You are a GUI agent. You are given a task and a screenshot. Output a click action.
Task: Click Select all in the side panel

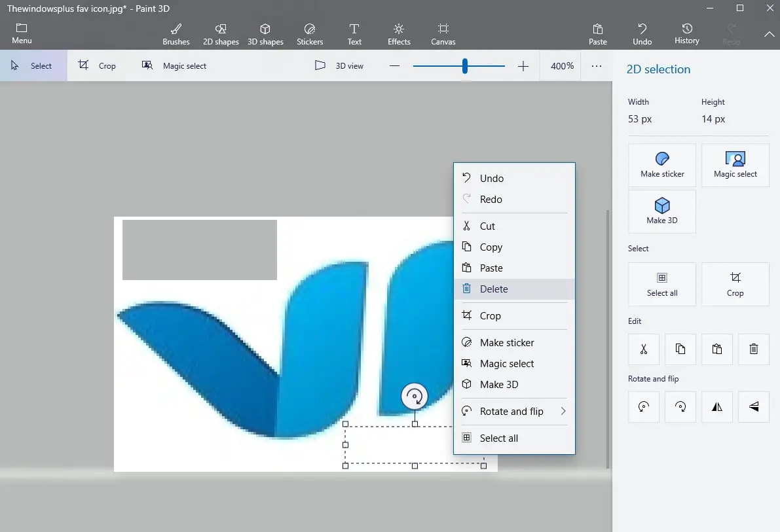tap(662, 284)
